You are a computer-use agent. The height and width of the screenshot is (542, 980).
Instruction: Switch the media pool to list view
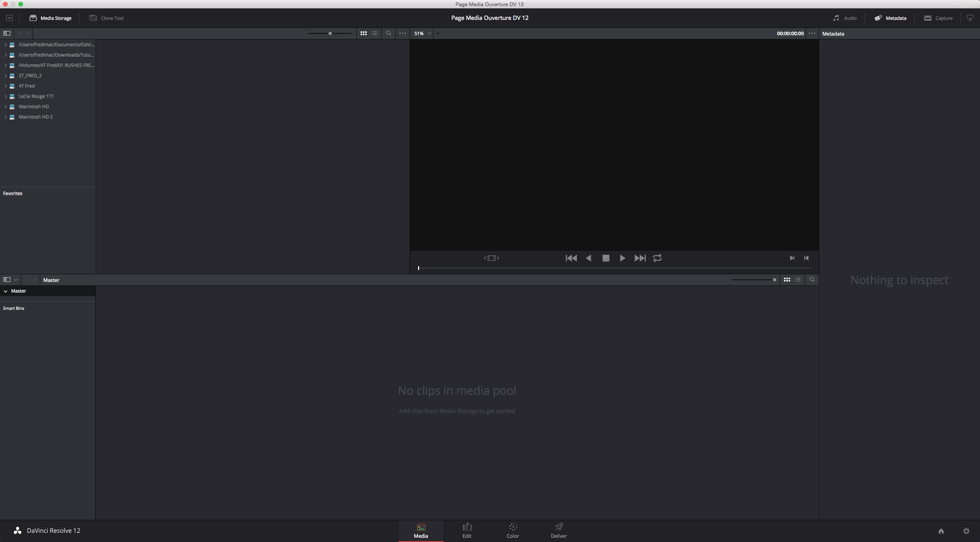pos(798,280)
